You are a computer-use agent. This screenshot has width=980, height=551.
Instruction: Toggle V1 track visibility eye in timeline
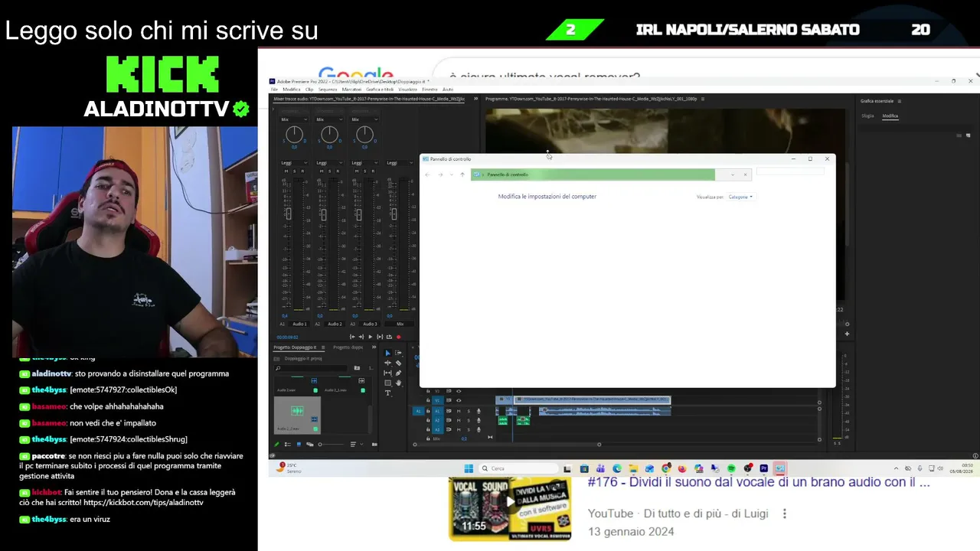(459, 400)
